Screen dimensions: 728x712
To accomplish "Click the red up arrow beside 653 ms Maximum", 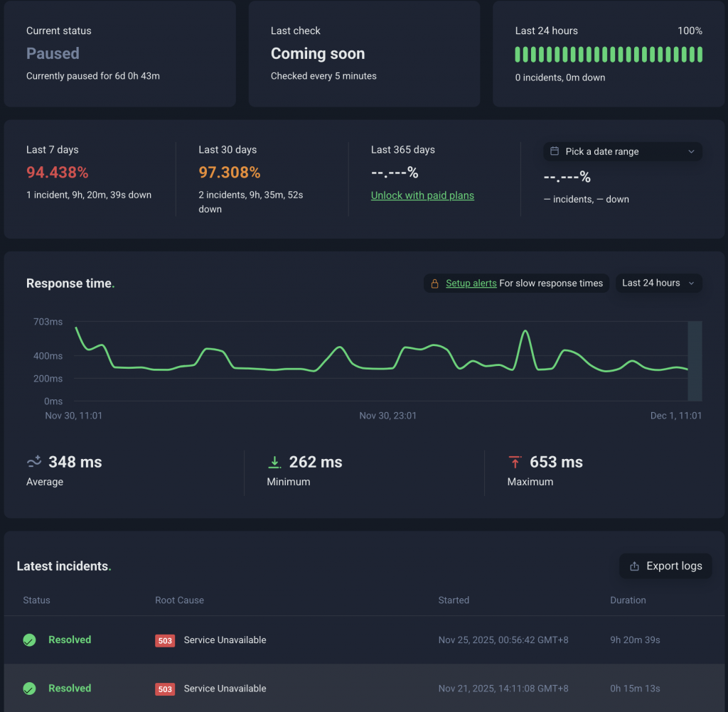I will click(x=515, y=461).
